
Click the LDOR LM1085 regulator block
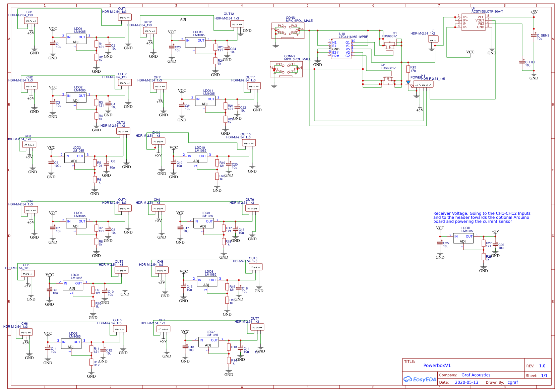463,238
